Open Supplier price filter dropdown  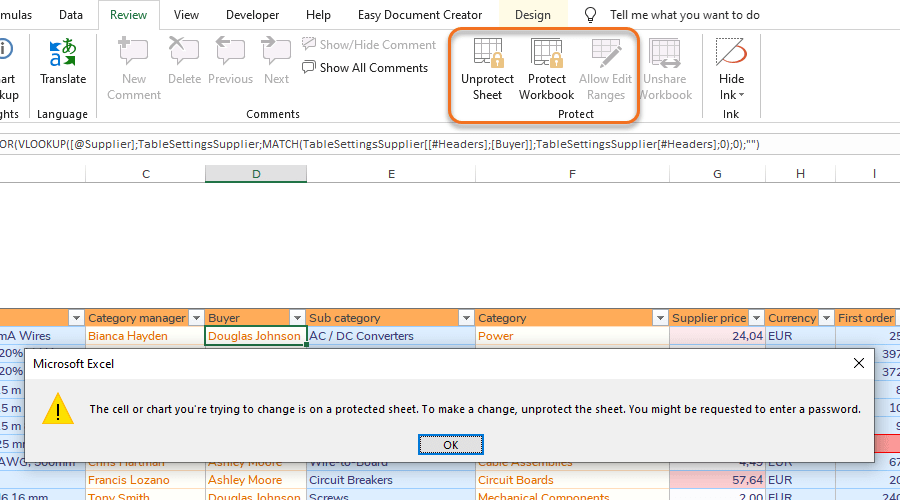(x=757, y=318)
